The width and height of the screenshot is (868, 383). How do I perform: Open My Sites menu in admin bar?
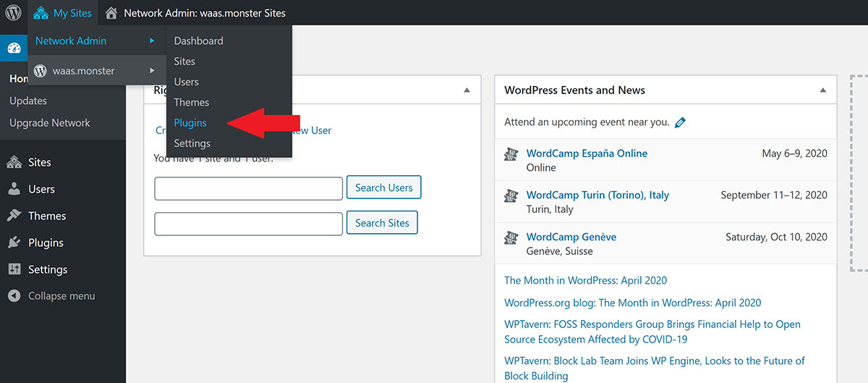[62, 13]
